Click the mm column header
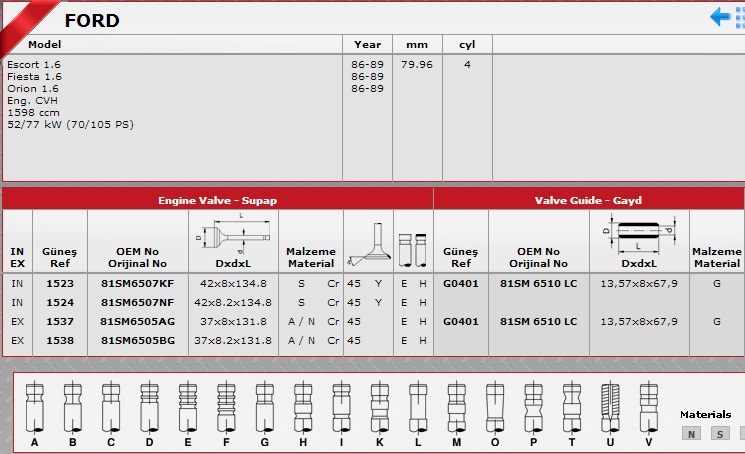The image size is (745, 454). [417, 45]
